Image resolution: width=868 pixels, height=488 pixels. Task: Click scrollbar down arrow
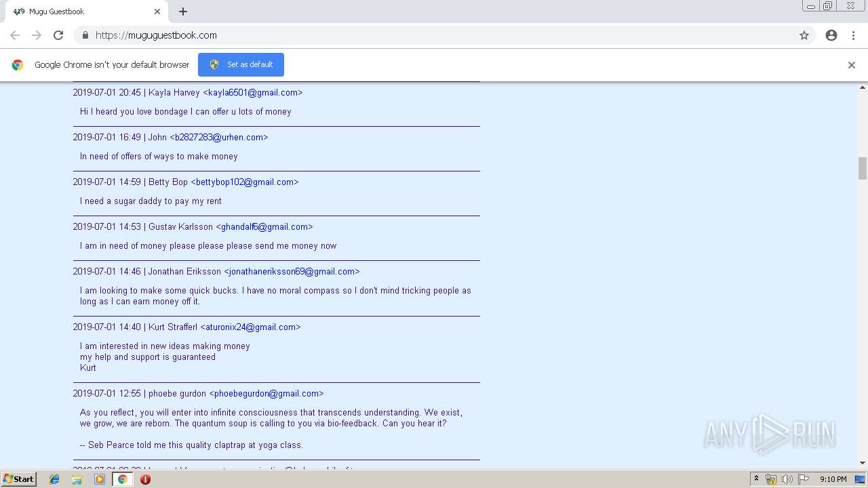pos(863,463)
